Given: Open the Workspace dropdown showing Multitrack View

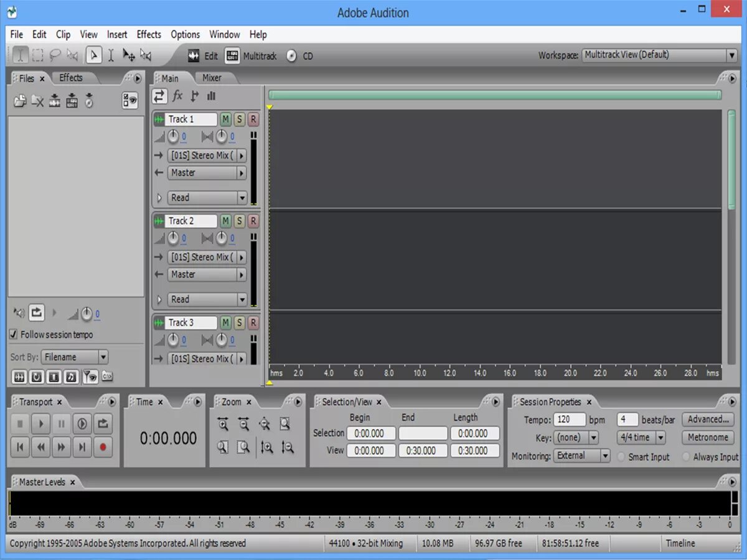Looking at the screenshot, I should point(732,55).
